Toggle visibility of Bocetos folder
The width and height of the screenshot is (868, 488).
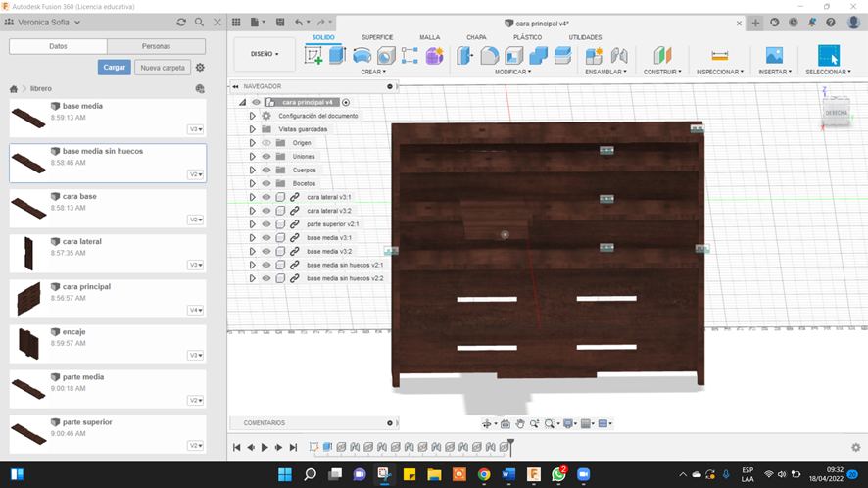(x=266, y=183)
